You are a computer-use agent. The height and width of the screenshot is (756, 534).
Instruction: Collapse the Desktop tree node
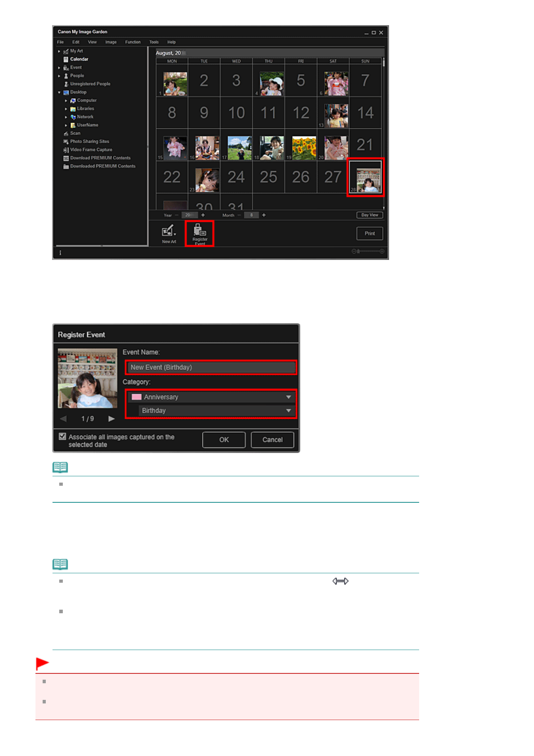(59, 92)
